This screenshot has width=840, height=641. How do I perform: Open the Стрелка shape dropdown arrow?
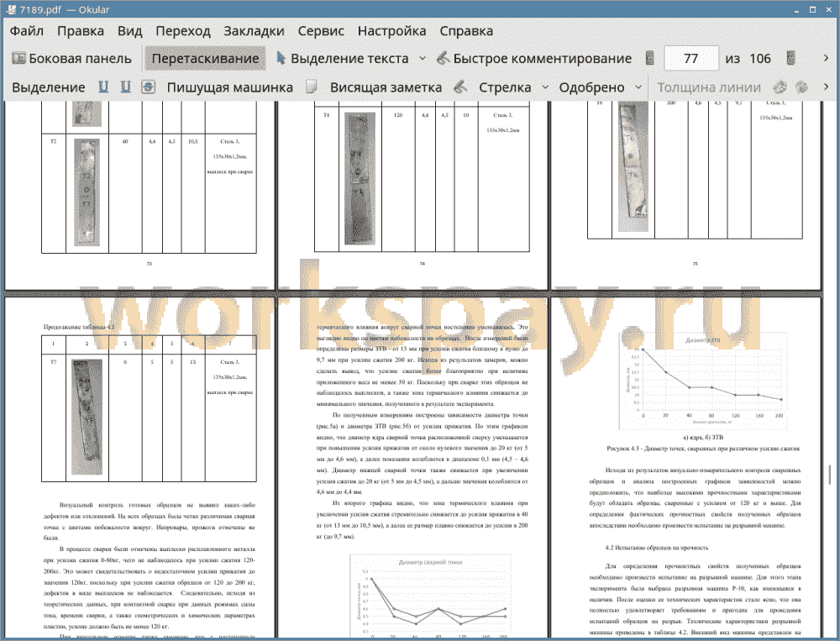(x=545, y=87)
